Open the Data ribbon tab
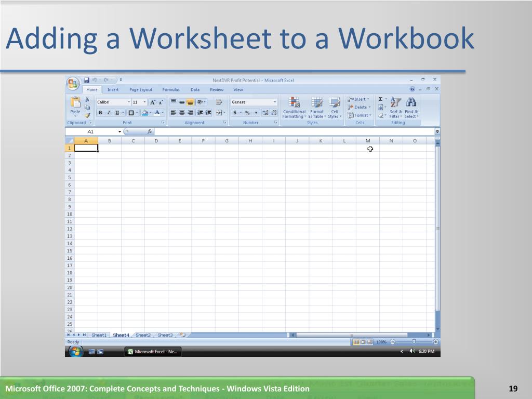Image resolution: width=532 pixels, height=399 pixels. (x=195, y=89)
